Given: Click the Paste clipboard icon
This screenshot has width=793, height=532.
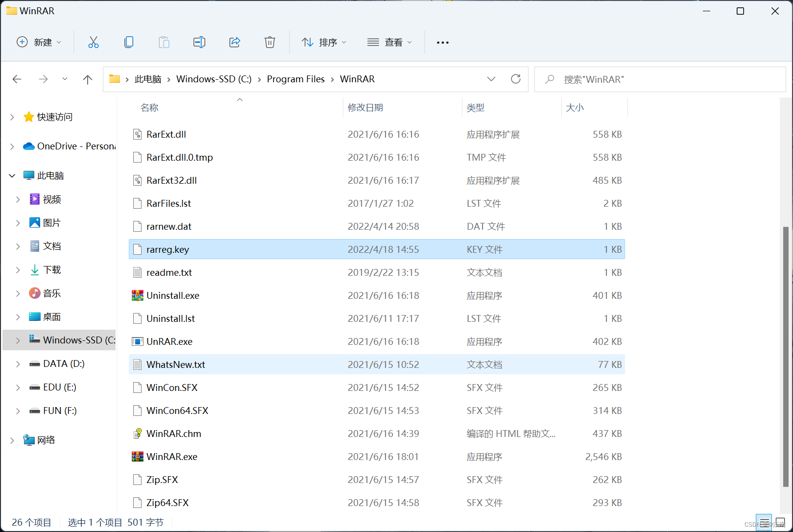Looking at the screenshot, I should click(164, 42).
